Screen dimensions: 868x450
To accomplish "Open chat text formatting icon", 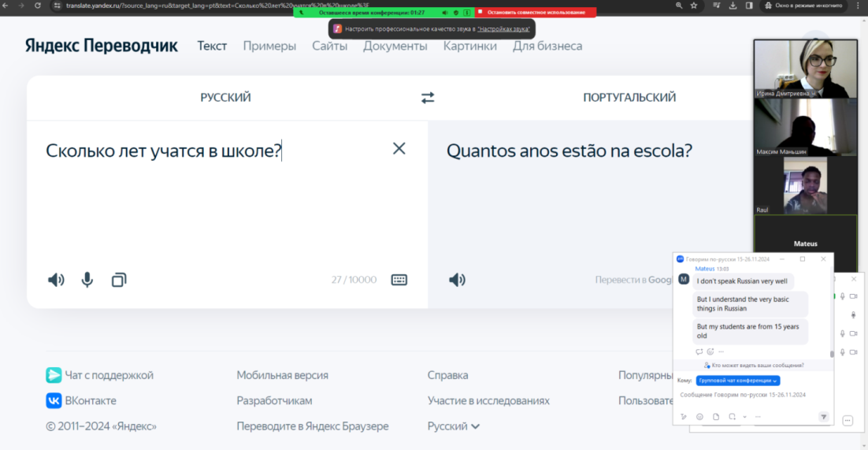I will point(684,417).
